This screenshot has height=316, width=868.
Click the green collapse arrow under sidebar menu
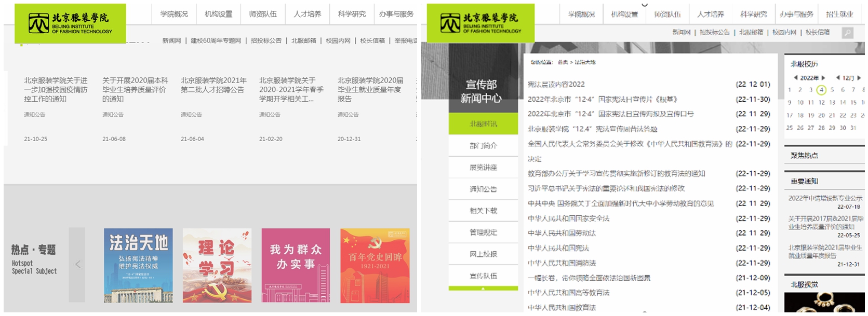pos(483,288)
